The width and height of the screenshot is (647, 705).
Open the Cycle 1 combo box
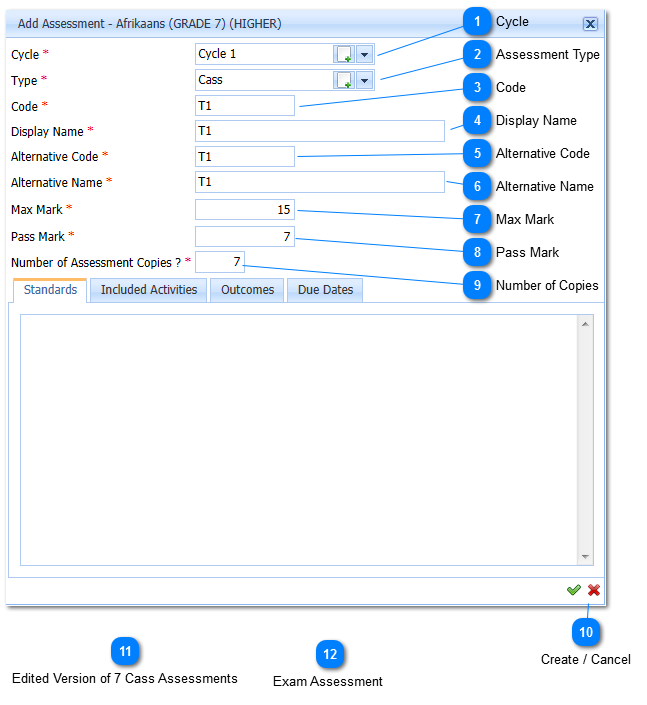point(264,54)
